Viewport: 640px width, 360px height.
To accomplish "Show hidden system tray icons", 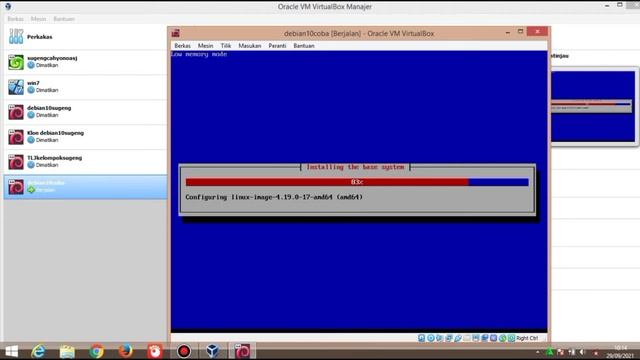I will point(538,352).
